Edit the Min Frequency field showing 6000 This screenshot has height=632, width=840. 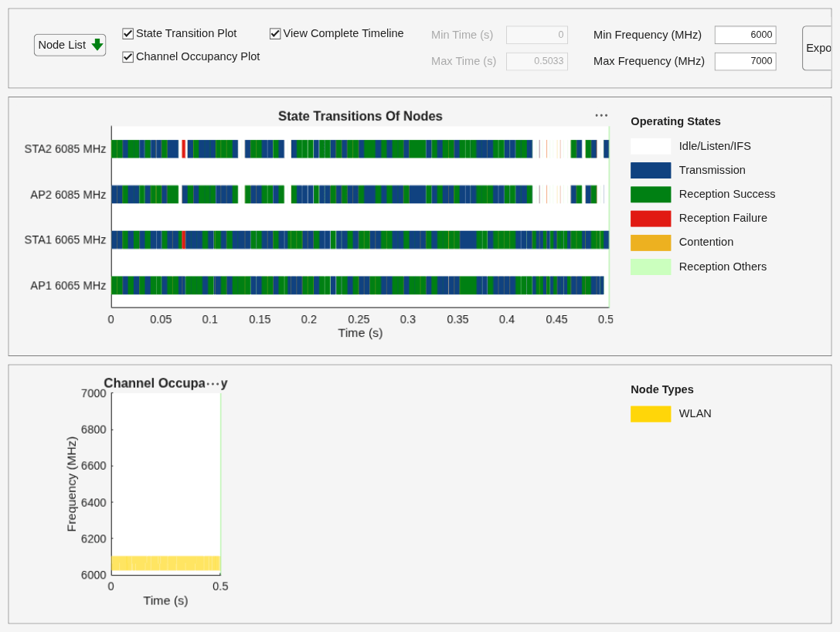pyautogui.click(x=745, y=35)
